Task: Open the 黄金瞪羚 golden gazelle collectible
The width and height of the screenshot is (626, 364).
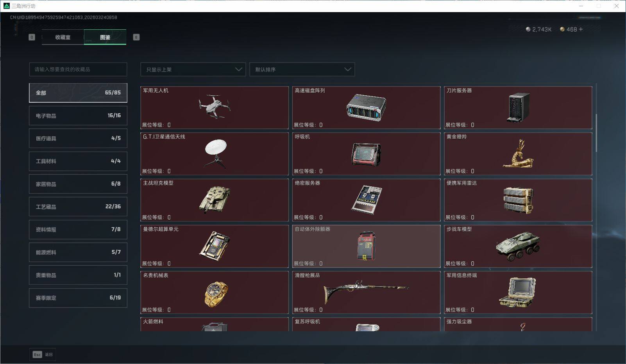Action: (518, 154)
